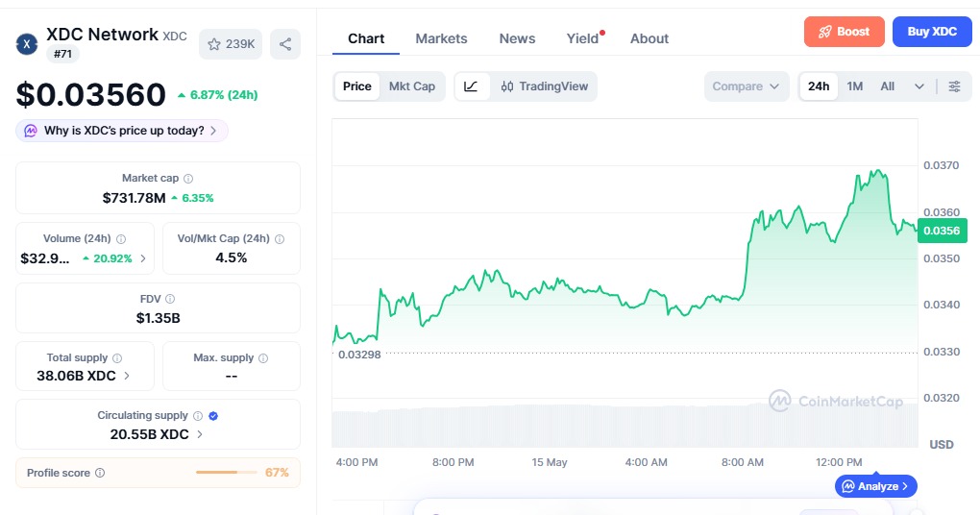Open the Yield tab
This screenshot has height=515, width=980.
point(582,38)
